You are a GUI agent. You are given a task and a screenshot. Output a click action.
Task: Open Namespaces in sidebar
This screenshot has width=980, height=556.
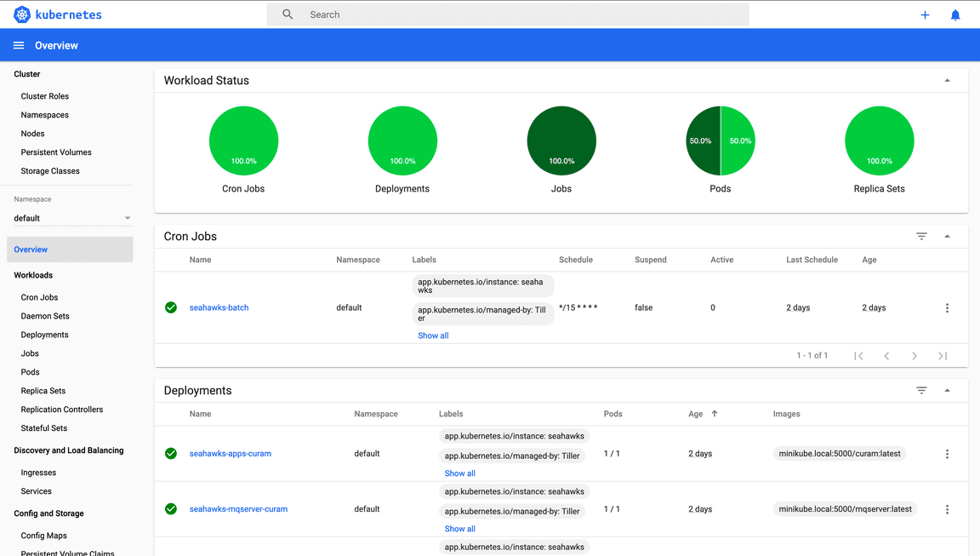(x=45, y=115)
